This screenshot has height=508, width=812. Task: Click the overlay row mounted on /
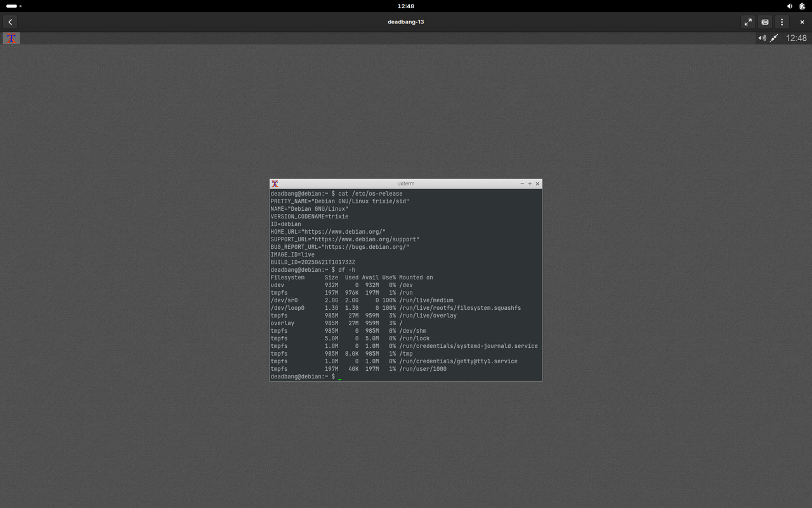[x=337, y=323]
